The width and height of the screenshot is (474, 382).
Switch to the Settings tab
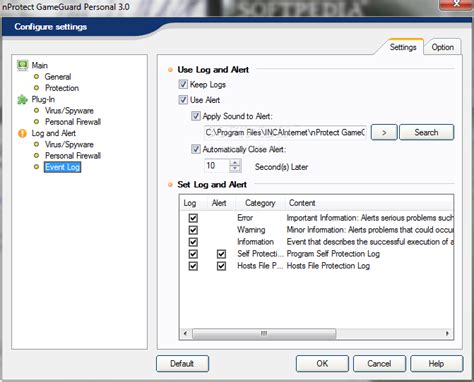403,47
